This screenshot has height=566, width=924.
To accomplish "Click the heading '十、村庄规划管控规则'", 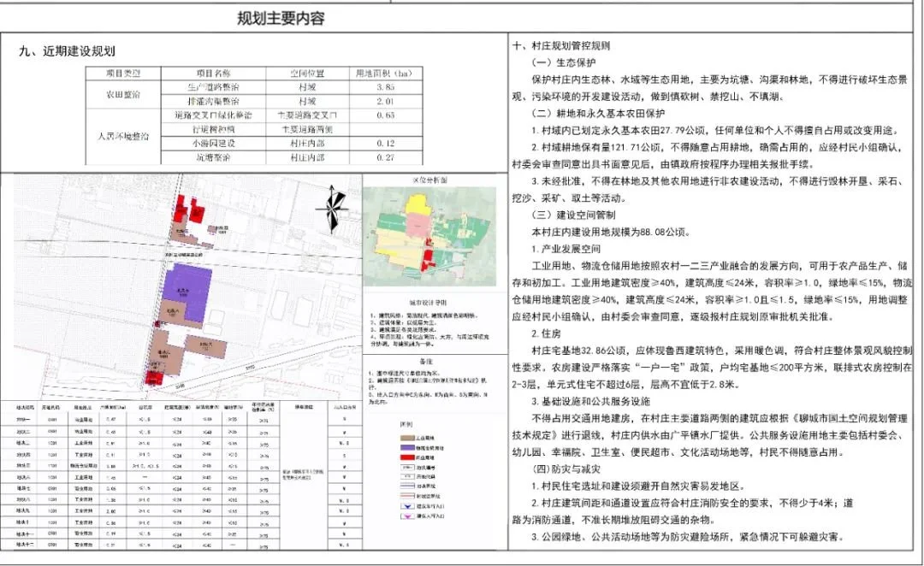I will (x=562, y=45).
